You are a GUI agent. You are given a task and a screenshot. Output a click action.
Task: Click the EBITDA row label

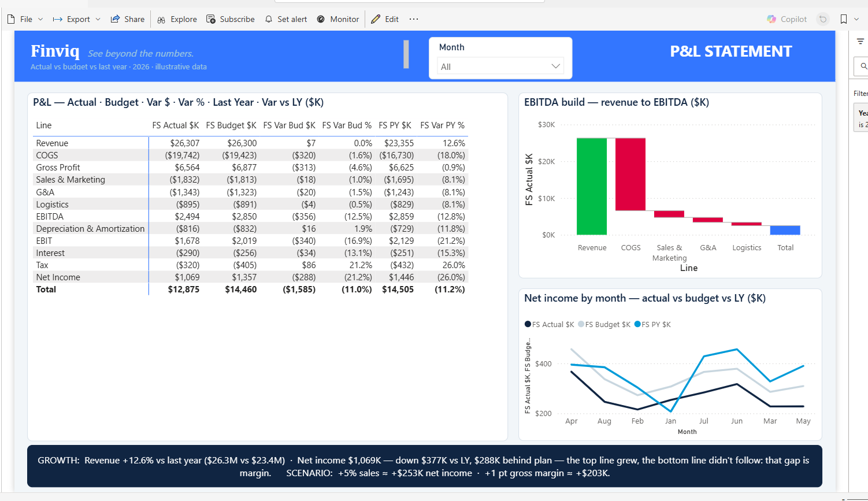pyautogui.click(x=50, y=217)
